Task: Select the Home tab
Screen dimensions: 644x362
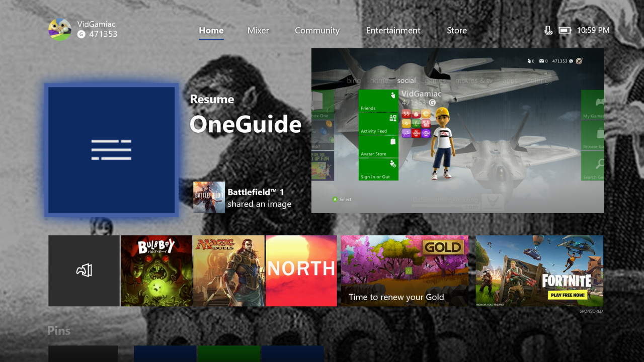Action: point(211,31)
